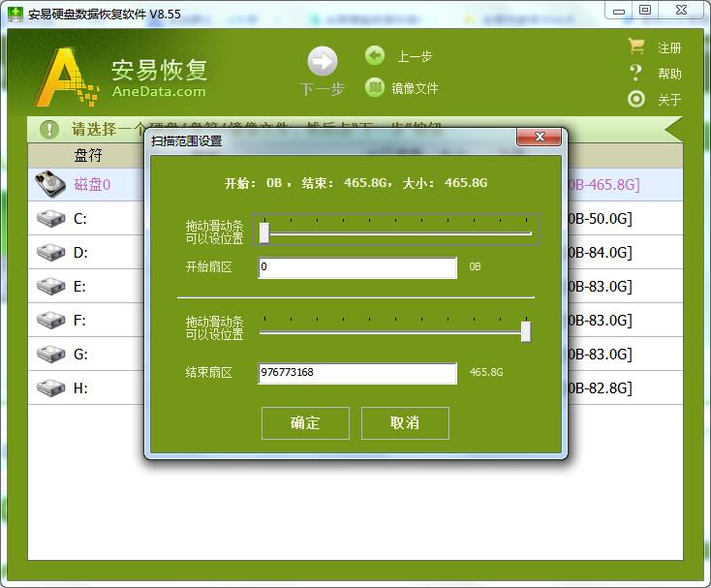Click the 0B-82.8G range text

pyautogui.click(x=600, y=388)
